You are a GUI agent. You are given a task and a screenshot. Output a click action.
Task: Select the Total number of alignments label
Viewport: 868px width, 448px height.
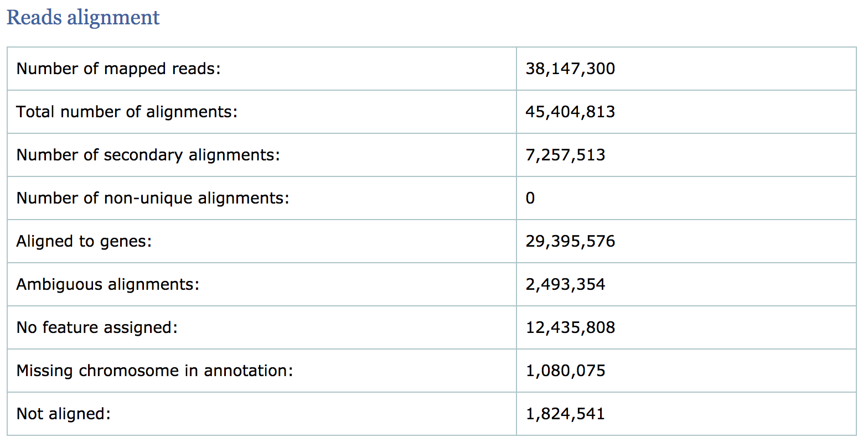tap(127, 112)
